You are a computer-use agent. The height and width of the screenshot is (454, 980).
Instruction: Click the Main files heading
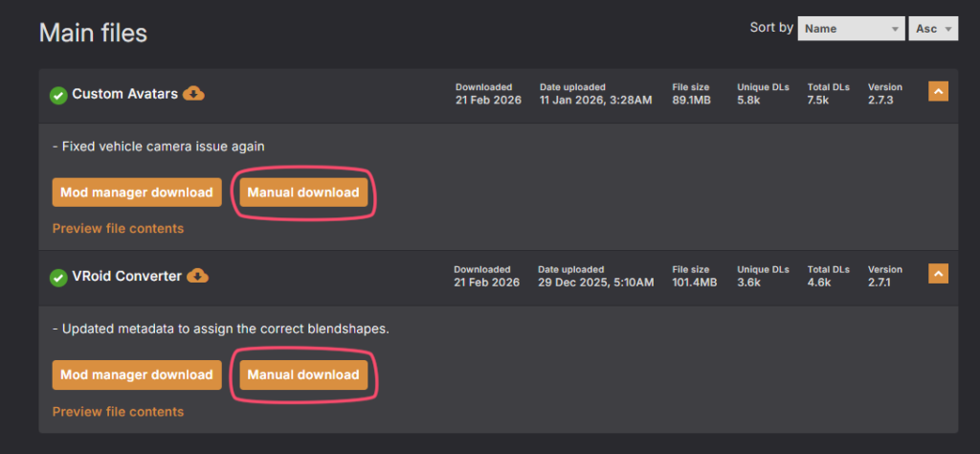[x=93, y=33]
